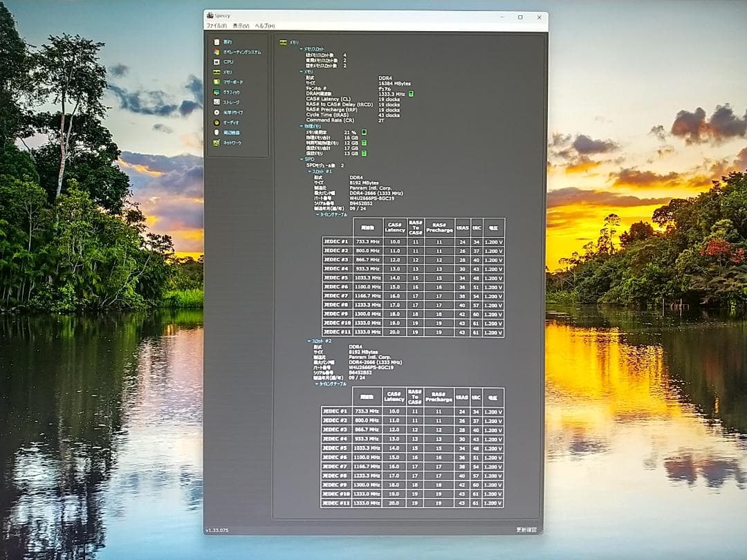Select the Audio (オーディオ) sidebar icon
This screenshot has width=747, height=560.
pos(217,122)
